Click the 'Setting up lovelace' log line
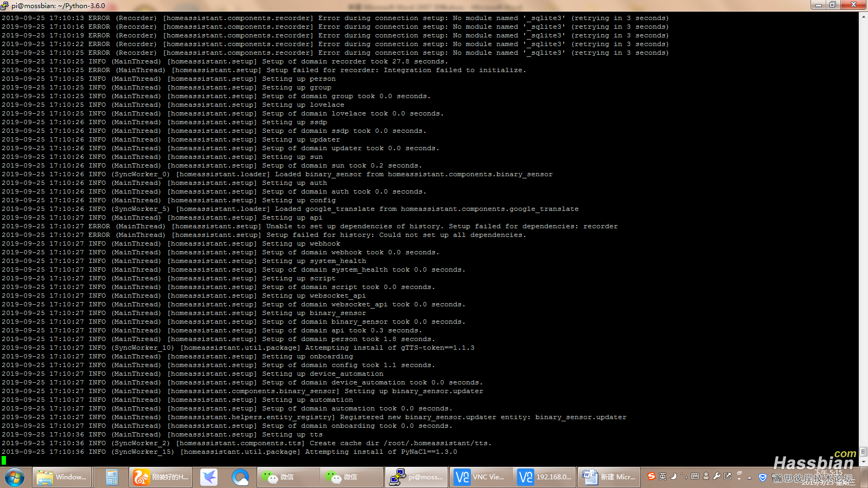Screen dimensions: 868x488 pos(173,105)
